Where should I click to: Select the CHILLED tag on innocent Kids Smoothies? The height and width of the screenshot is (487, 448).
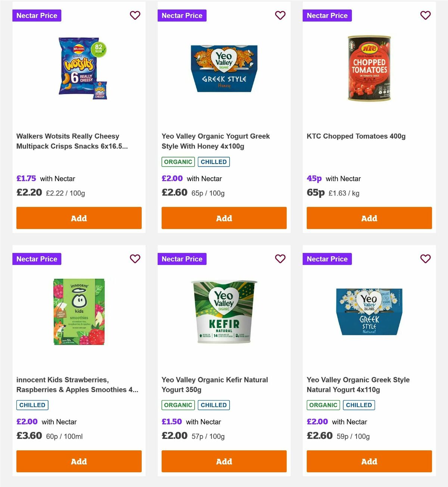coord(32,405)
